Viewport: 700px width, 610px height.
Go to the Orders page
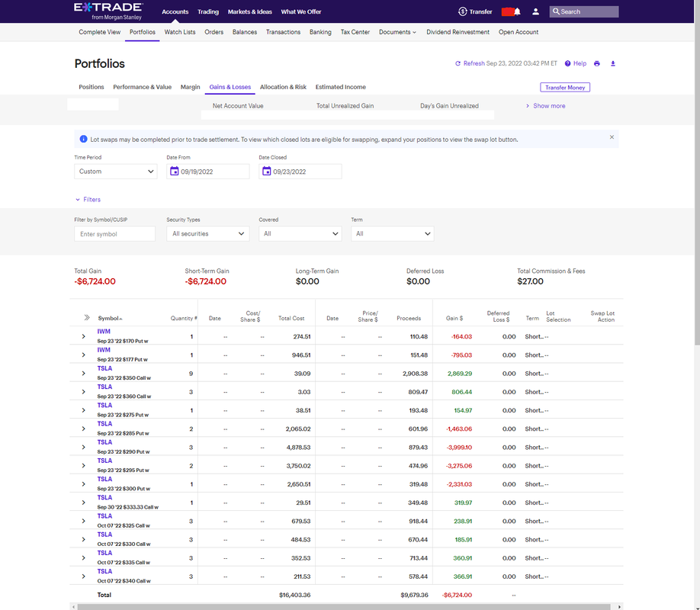(x=214, y=32)
